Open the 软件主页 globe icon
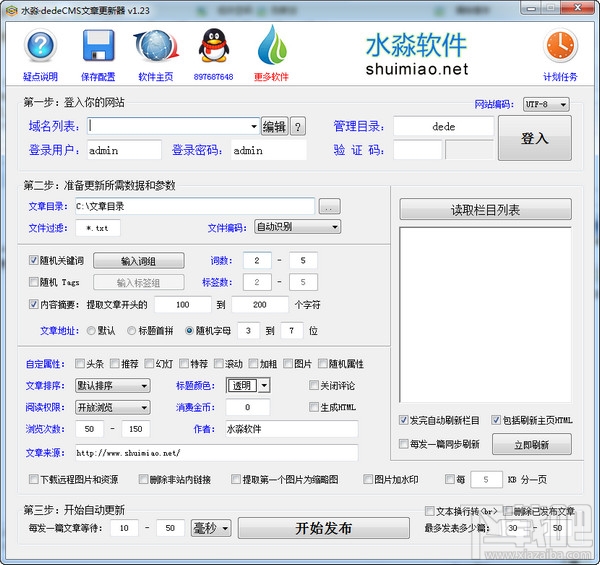This screenshot has height=565, width=600. coord(156,46)
